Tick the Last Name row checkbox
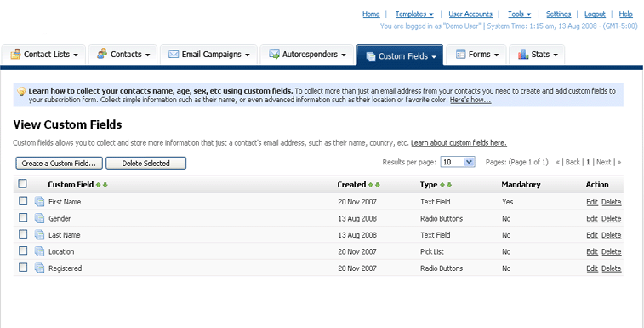644x328 pixels. [x=23, y=234]
